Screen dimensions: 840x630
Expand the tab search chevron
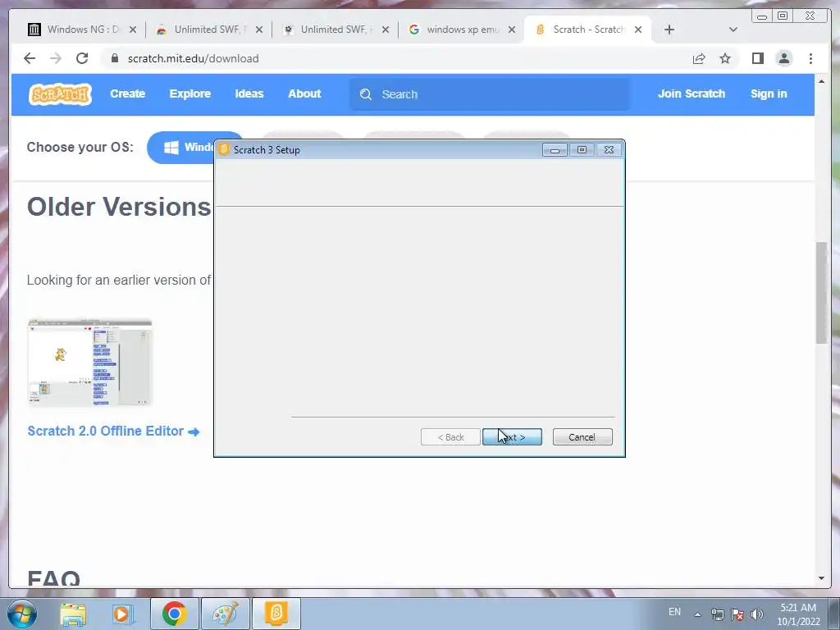733,30
